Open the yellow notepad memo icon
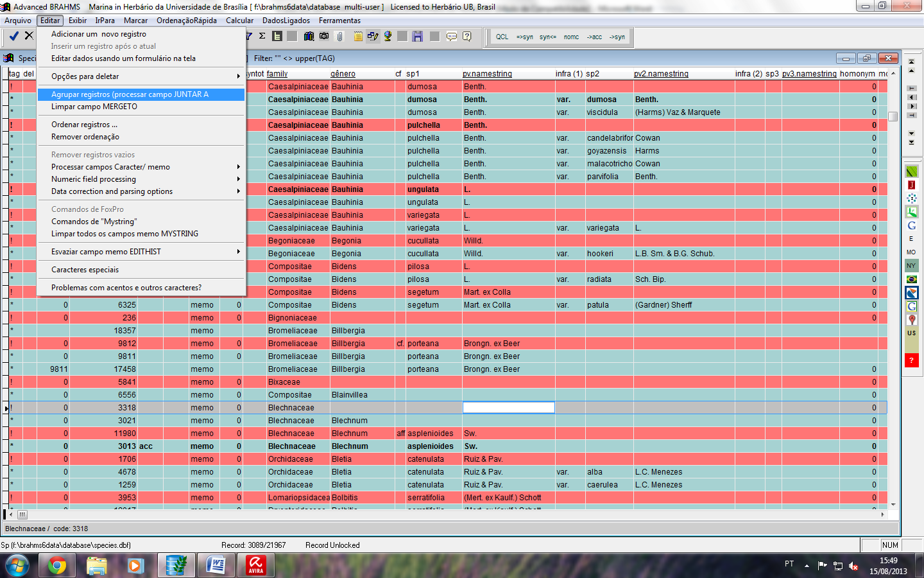Image resolution: width=924 pixels, height=578 pixels. [x=358, y=37]
